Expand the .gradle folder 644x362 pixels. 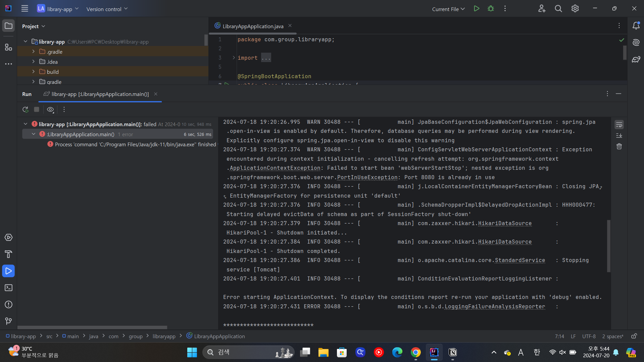point(34,52)
